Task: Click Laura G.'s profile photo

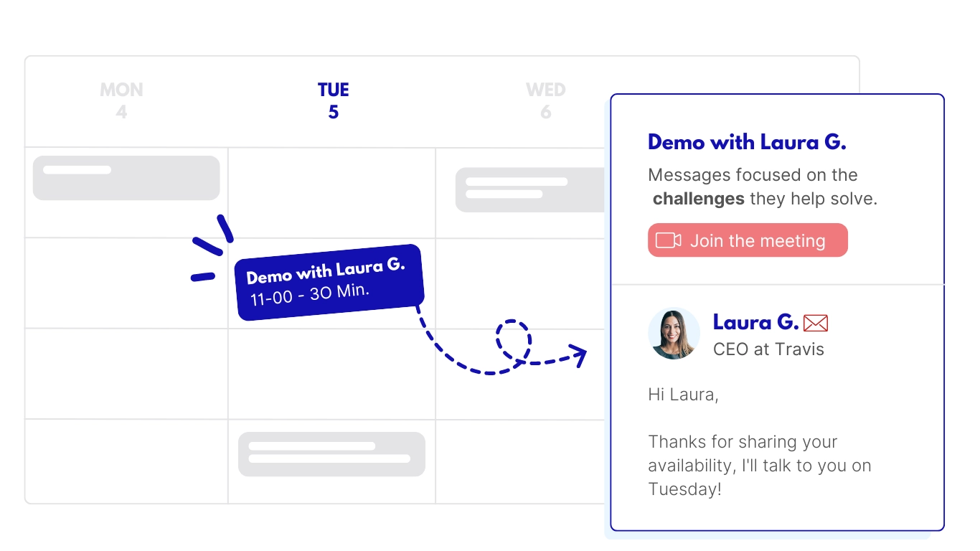Action: coord(674,334)
